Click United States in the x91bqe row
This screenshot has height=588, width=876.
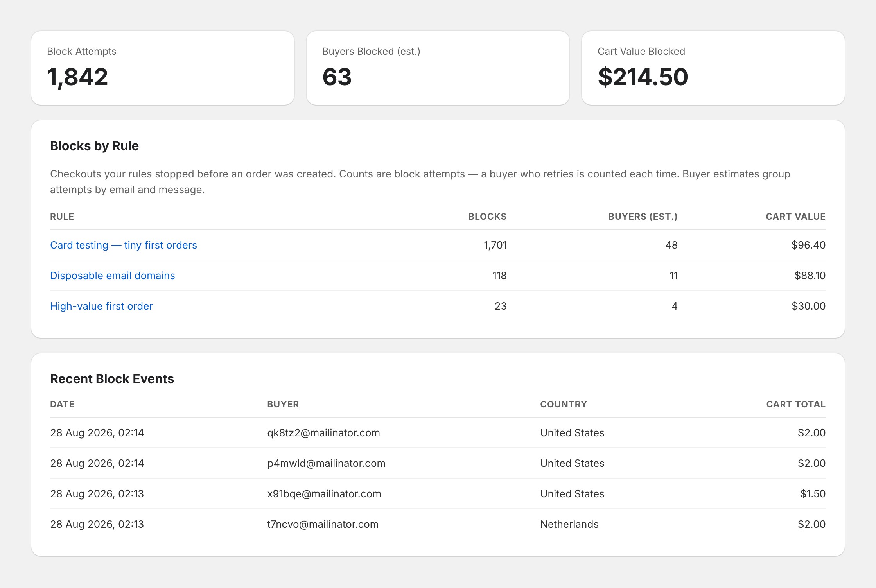[x=572, y=494]
